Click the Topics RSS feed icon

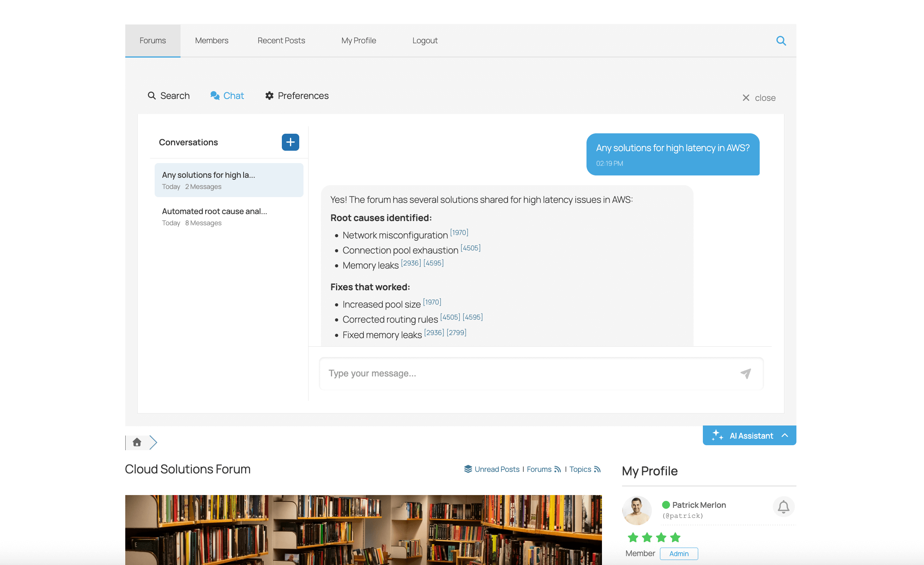click(x=597, y=469)
